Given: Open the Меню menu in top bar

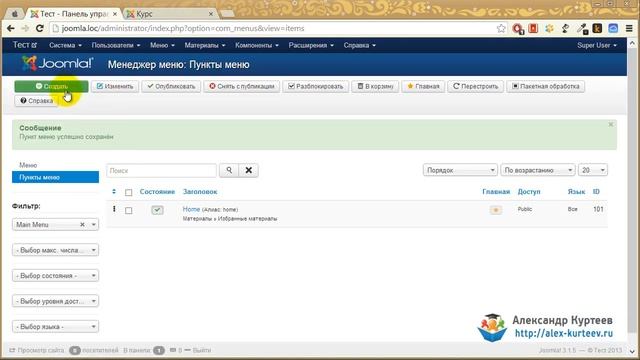Looking at the screenshot, I should [x=162, y=45].
